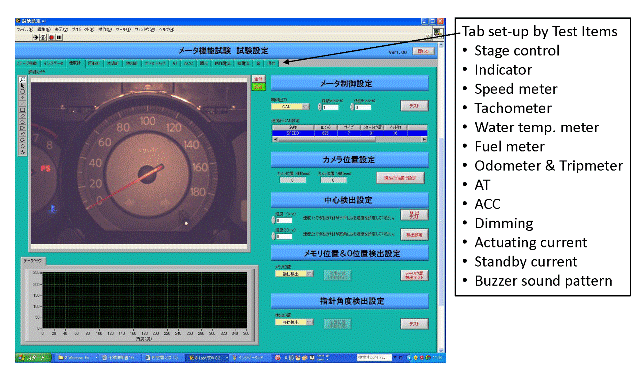This screenshot has height=378, width=640.
Task: Click the table's horizontal scrollbar left arrow
Action: 275,139
